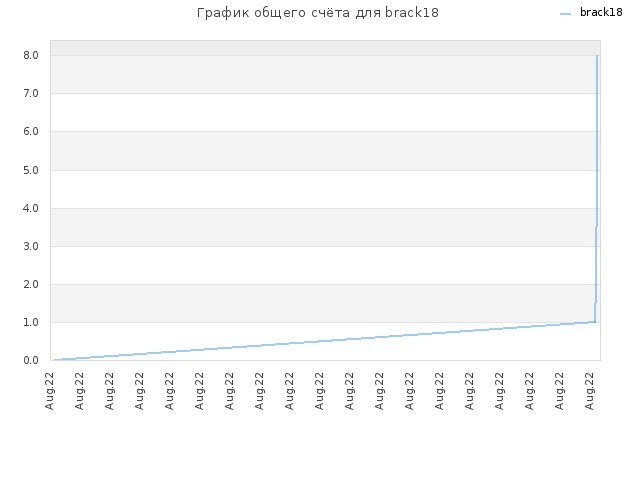Click the first Aug.22 x-axis label
Image resolution: width=640 pixels, height=480 pixels.
49,391
